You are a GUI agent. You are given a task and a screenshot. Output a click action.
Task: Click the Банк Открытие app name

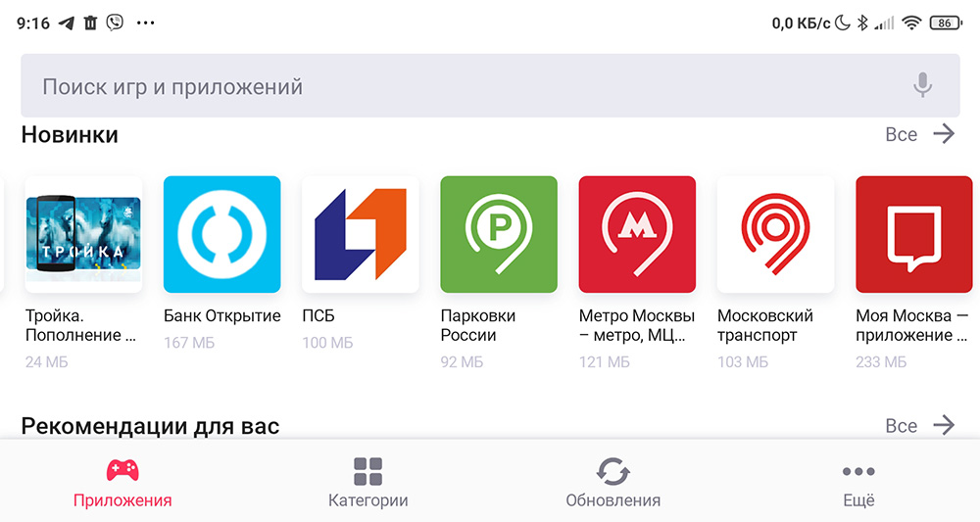[x=221, y=316]
